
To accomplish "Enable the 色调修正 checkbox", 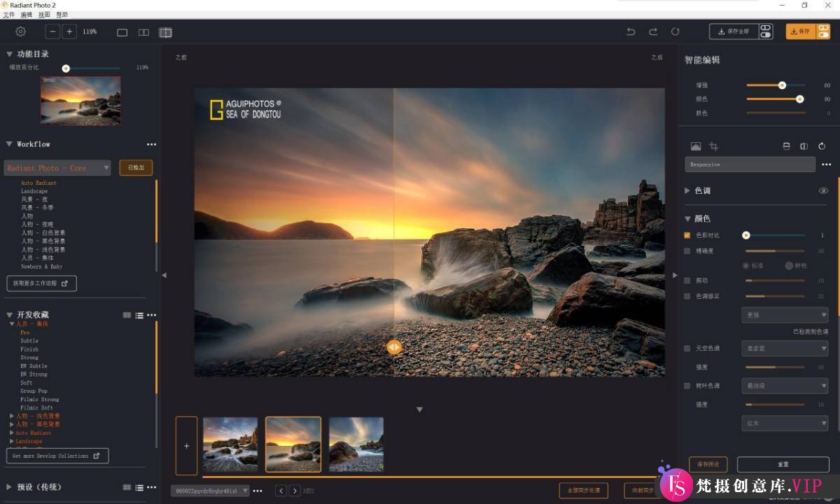I will pos(687,296).
